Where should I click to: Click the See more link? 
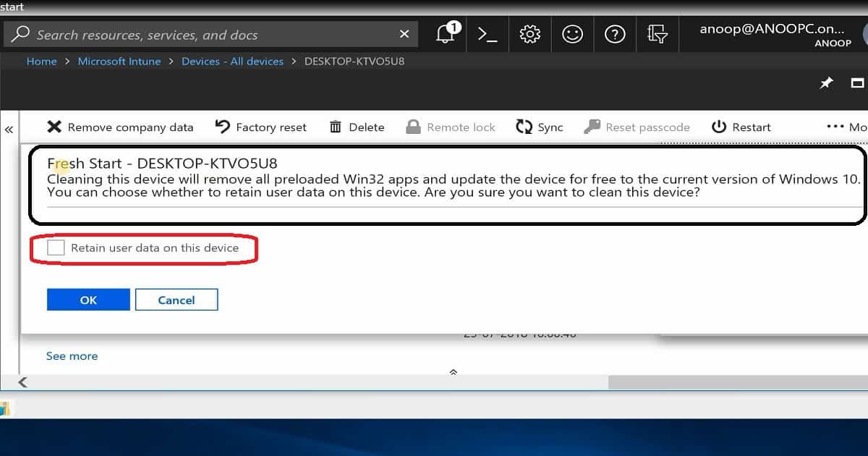click(x=72, y=356)
